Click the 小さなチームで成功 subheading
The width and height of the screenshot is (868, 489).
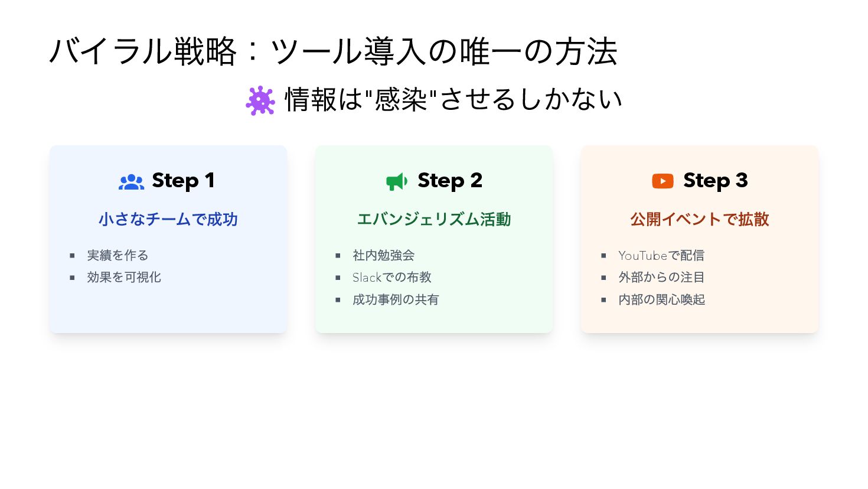[x=168, y=219]
